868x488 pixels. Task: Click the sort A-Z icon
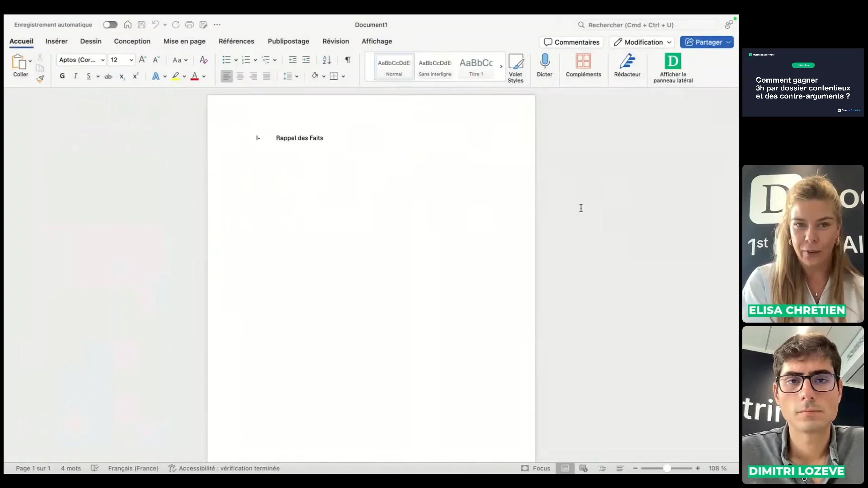pos(326,60)
